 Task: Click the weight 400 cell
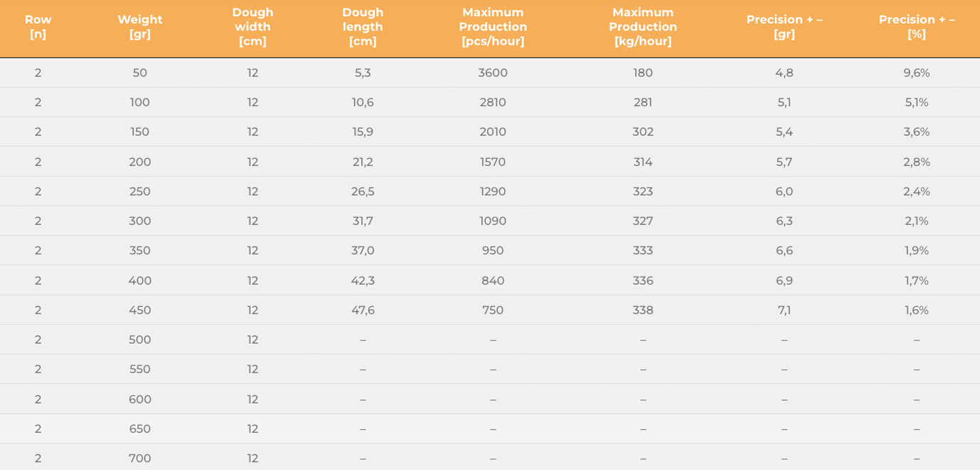tap(140, 281)
